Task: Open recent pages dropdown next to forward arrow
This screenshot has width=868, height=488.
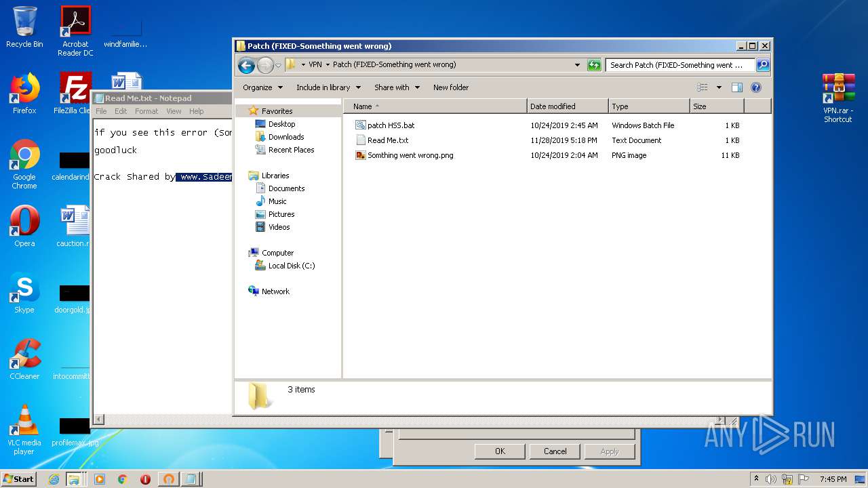Action: pos(278,66)
